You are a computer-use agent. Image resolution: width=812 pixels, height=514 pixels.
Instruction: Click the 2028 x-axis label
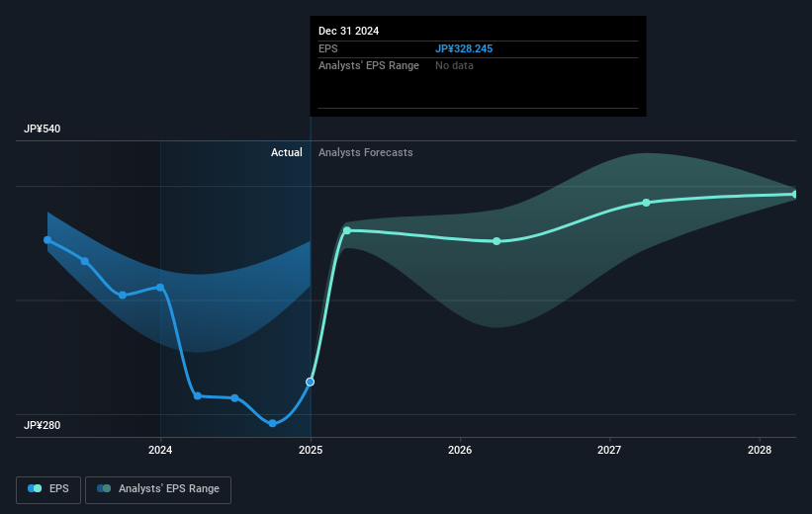click(760, 450)
